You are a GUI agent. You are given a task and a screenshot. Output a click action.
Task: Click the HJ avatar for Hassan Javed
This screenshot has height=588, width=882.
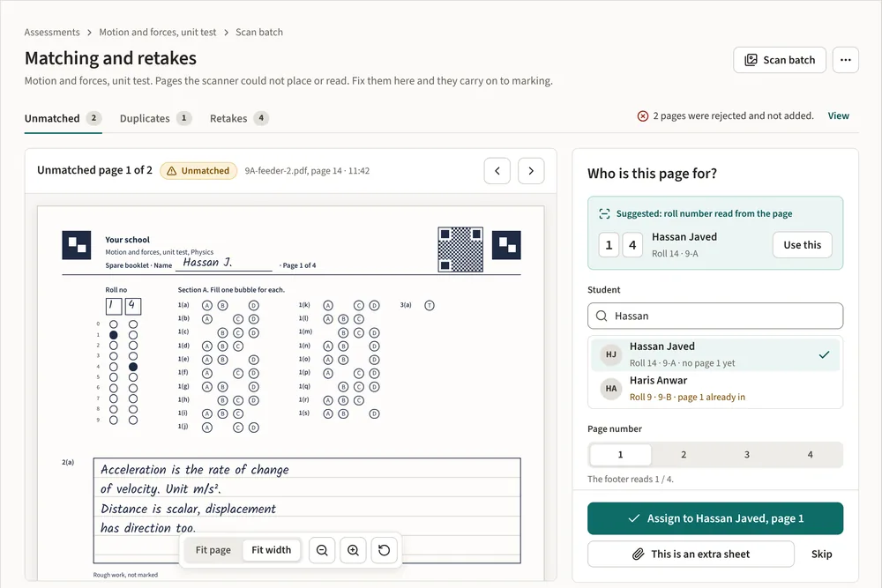pos(611,354)
